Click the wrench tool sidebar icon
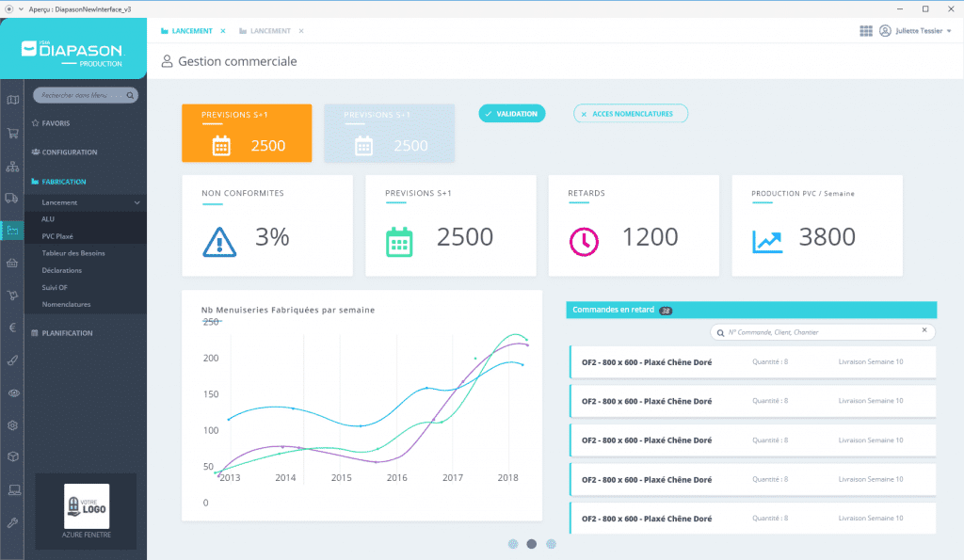 click(12, 522)
